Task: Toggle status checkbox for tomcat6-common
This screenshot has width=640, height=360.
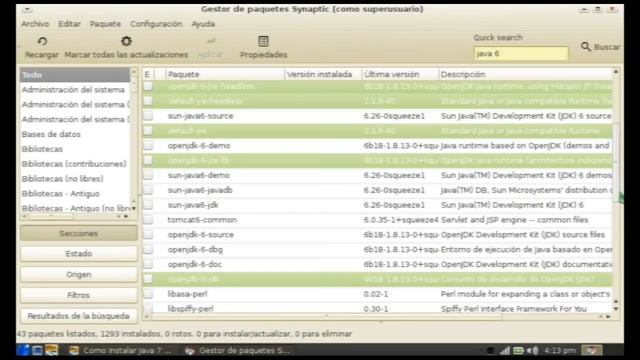Action: pos(148,220)
